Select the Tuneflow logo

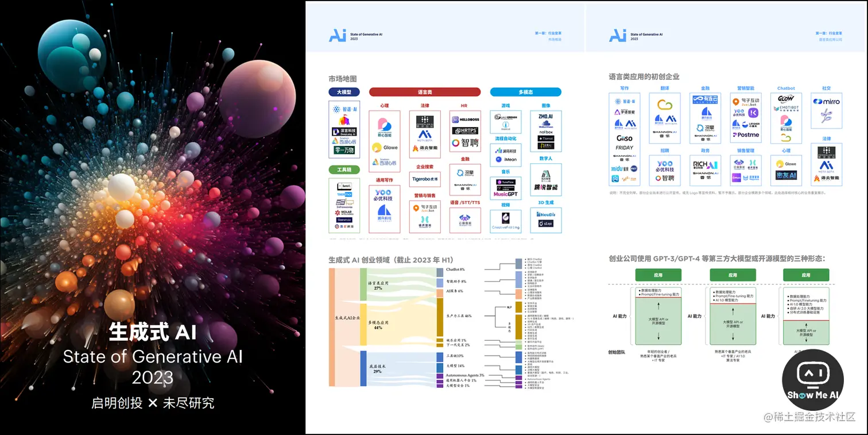(506, 182)
